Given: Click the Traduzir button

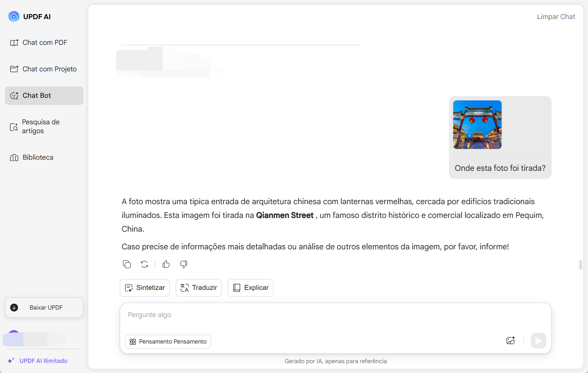Looking at the screenshot, I should click(199, 288).
